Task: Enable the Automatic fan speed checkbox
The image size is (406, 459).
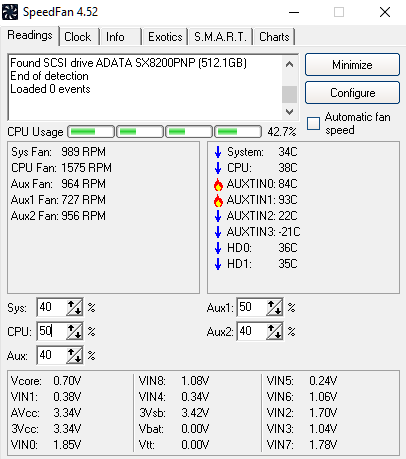Action: click(313, 123)
